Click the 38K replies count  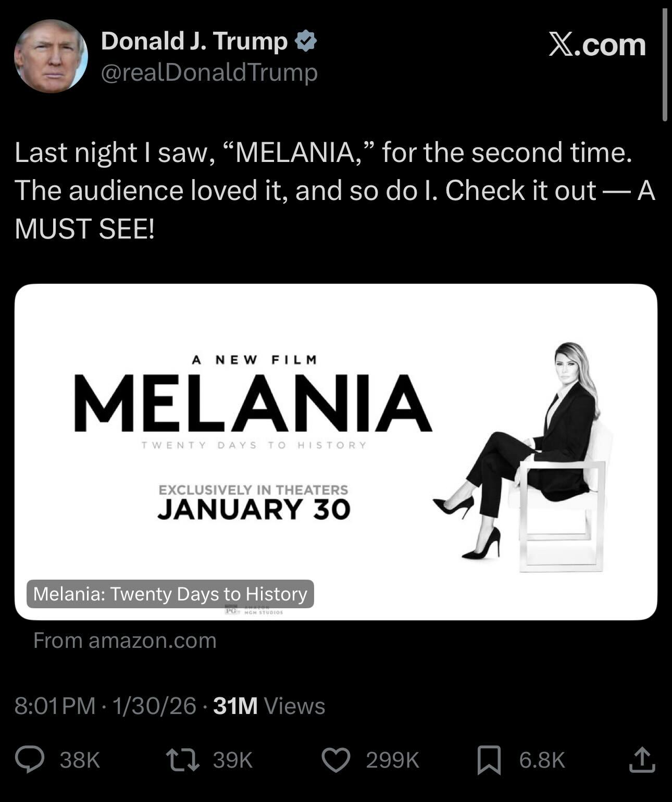point(80,760)
